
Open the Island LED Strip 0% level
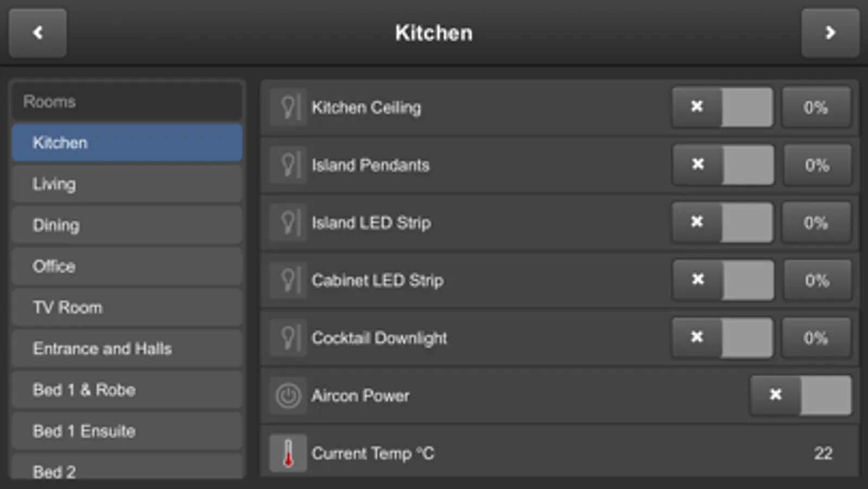click(x=816, y=223)
